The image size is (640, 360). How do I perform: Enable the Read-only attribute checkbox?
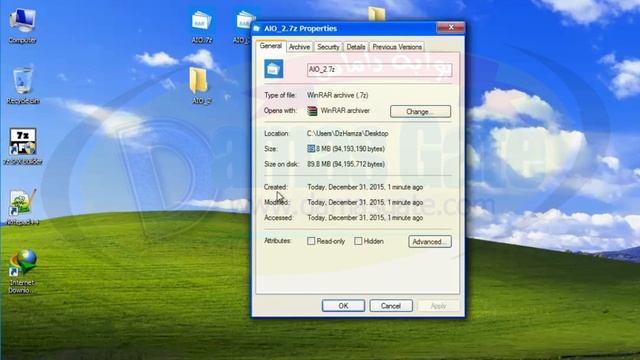(x=311, y=241)
